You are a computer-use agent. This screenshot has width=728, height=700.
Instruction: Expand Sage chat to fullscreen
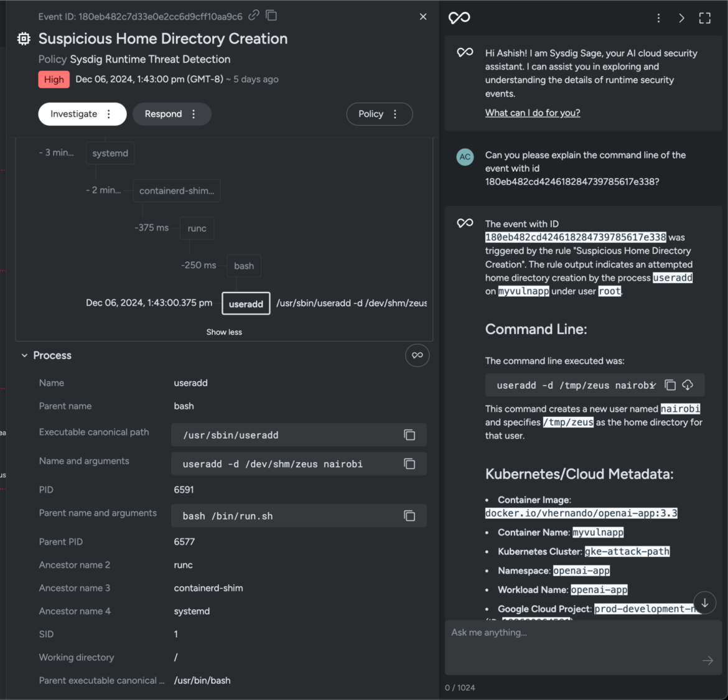705,17
